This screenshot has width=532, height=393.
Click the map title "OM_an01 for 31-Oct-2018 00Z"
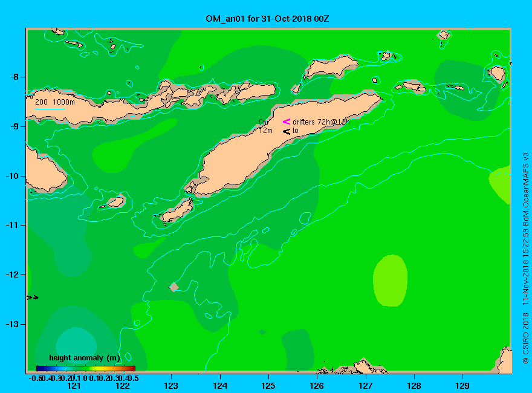tap(267, 19)
